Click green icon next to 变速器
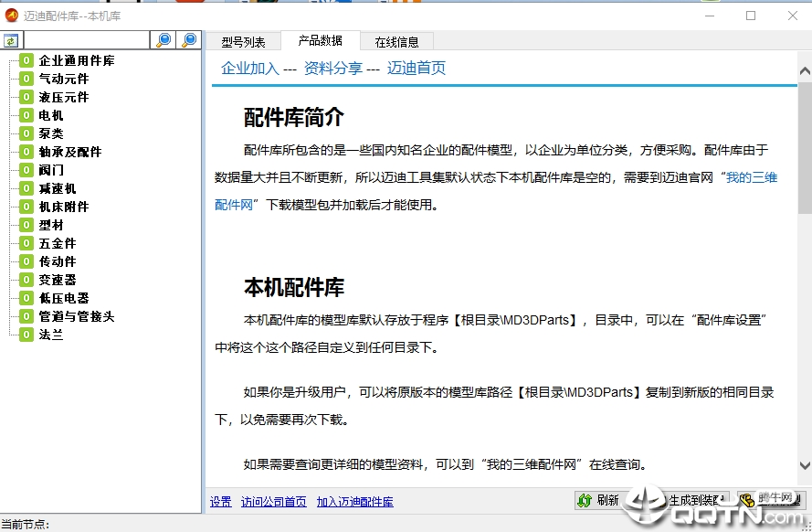Image resolution: width=812 pixels, height=532 pixels. (26, 280)
